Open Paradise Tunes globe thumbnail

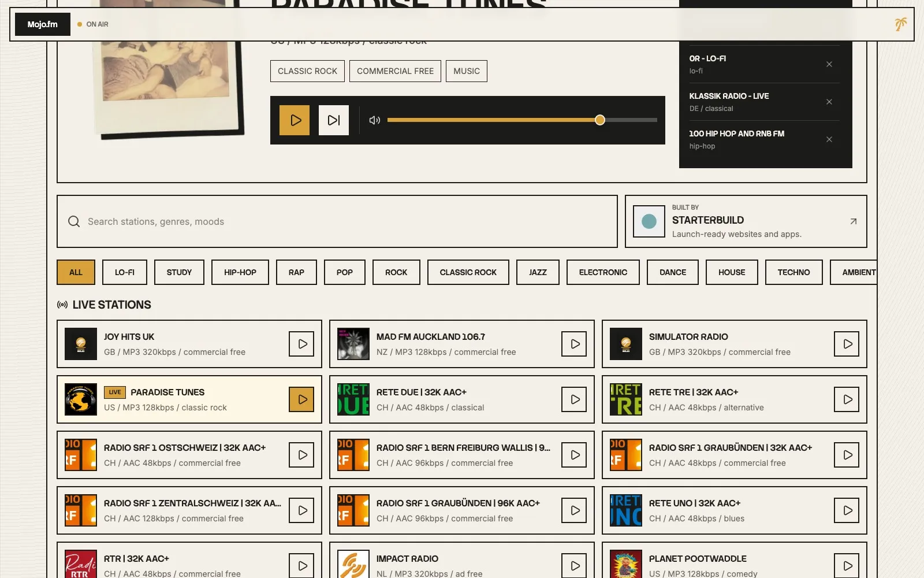pos(81,399)
